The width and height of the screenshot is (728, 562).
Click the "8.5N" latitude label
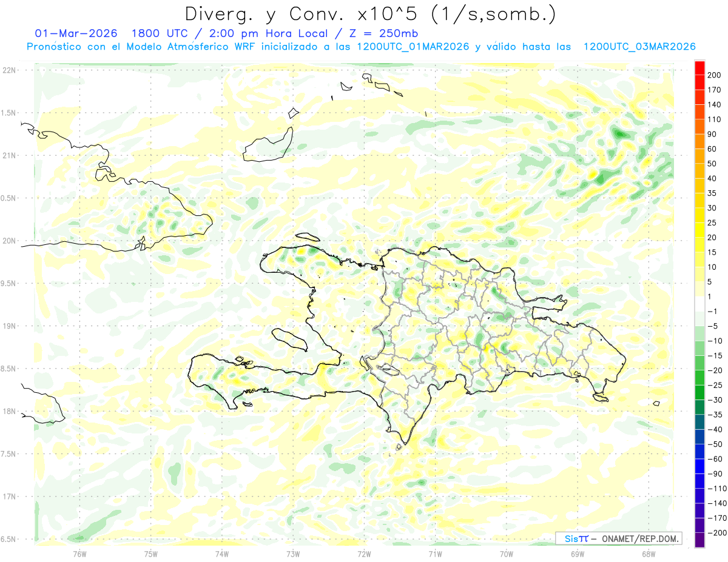pos(8,369)
